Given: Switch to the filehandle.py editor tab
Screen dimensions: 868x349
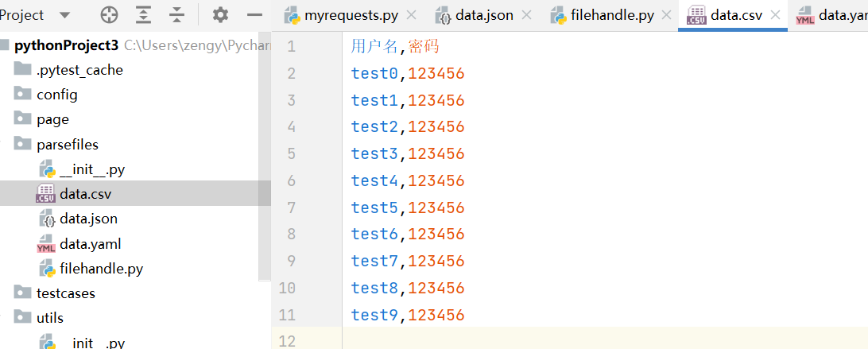Looking at the screenshot, I should tap(613, 16).
